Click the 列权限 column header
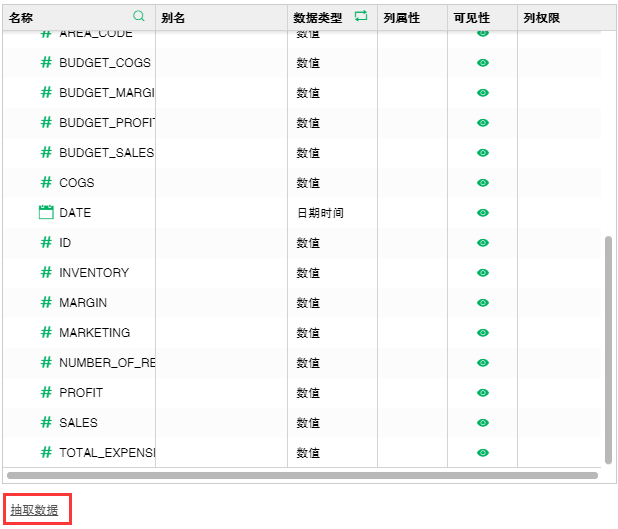Image resolution: width=618 pixels, height=529 pixels. pos(540,18)
